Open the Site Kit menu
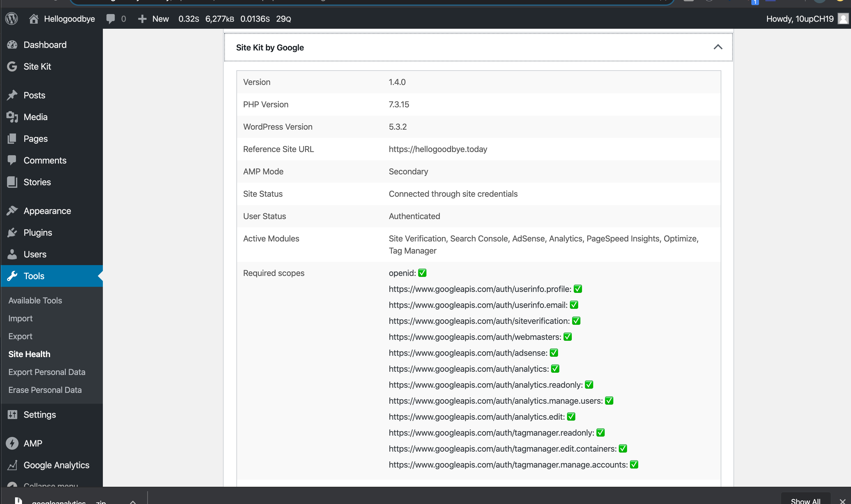Image resolution: width=851 pixels, height=504 pixels. coord(37,66)
